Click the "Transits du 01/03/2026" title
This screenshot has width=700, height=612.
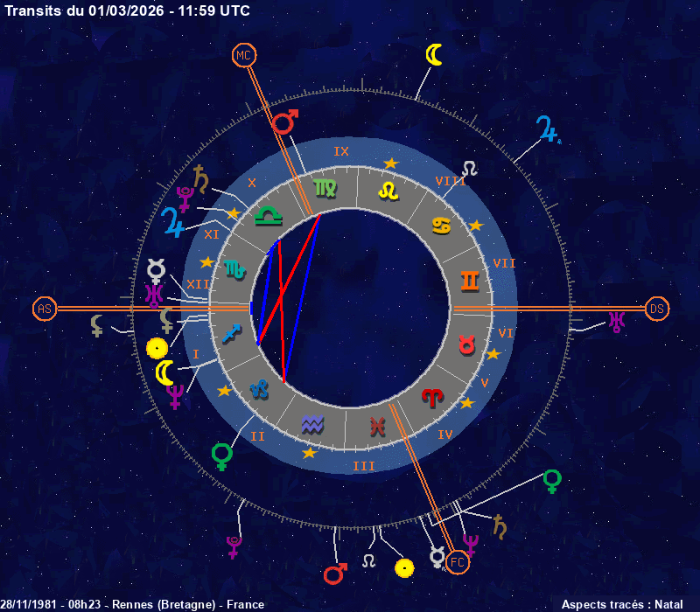pyautogui.click(x=127, y=10)
